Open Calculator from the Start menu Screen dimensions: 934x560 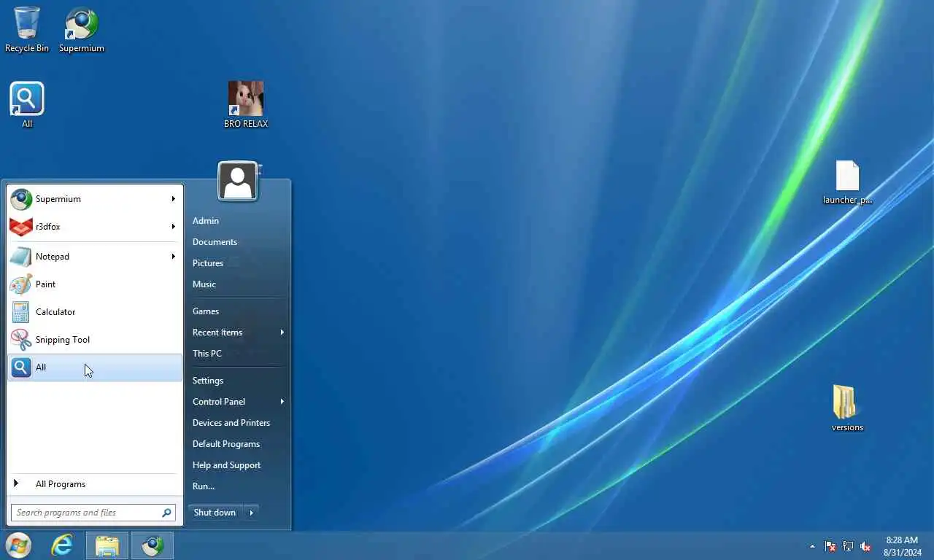click(x=94, y=312)
